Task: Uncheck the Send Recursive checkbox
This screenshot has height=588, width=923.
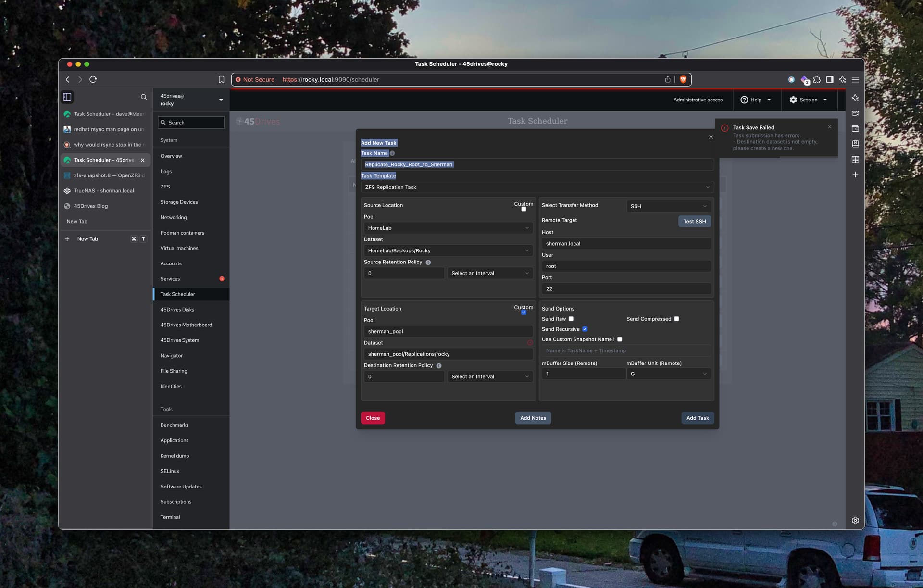Action: click(x=585, y=329)
